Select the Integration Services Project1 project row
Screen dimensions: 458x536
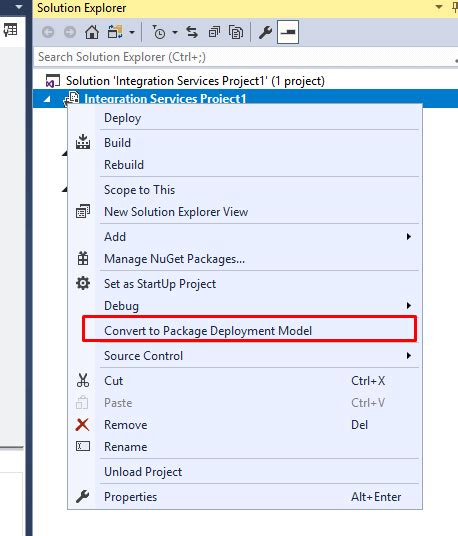pyautogui.click(x=245, y=98)
